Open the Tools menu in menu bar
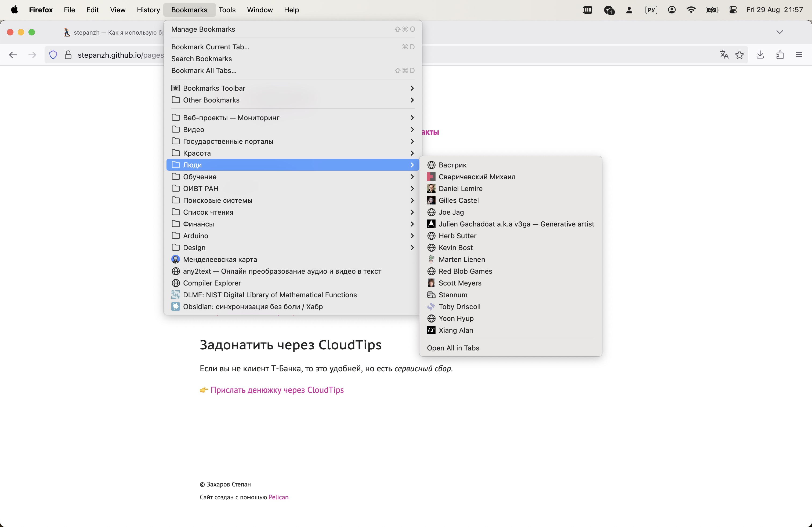 click(x=227, y=10)
